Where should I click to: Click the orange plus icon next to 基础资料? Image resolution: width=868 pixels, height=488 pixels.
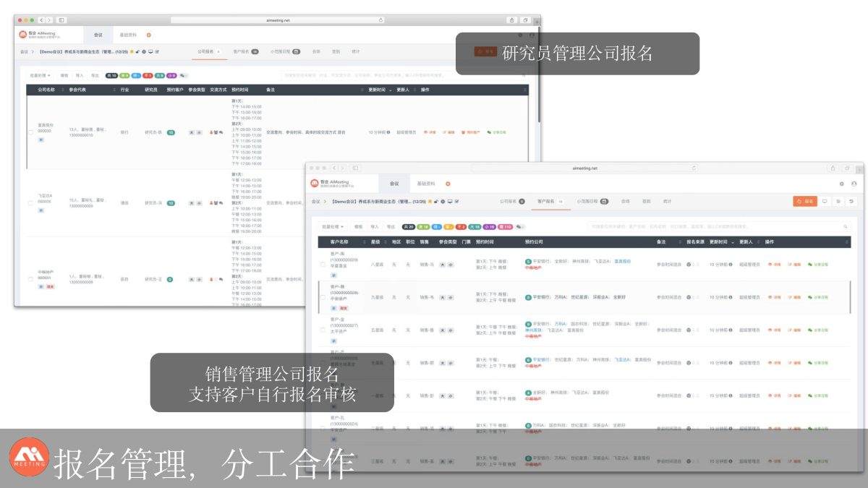pyautogui.click(x=448, y=184)
